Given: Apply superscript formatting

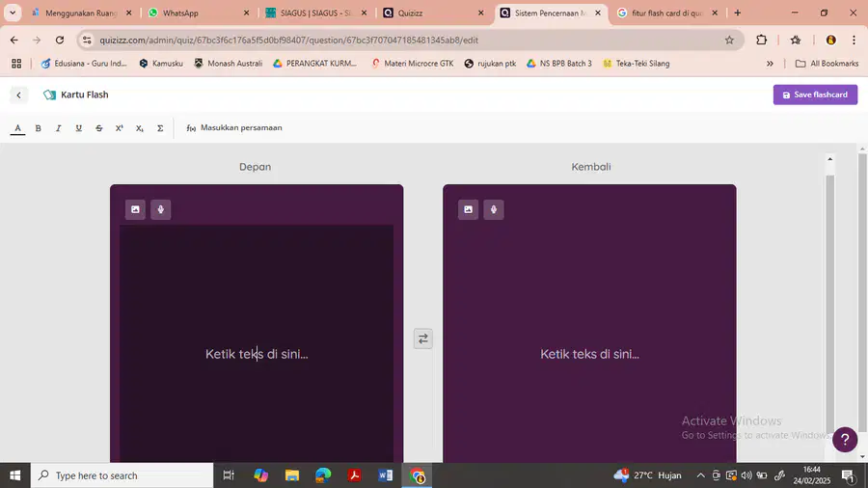Looking at the screenshot, I should tap(119, 128).
